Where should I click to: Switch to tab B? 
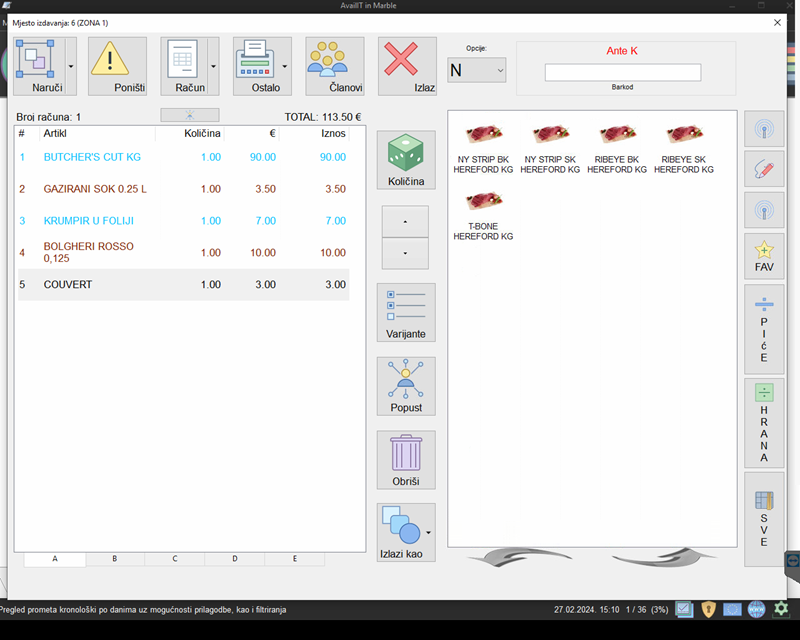point(115,559)
